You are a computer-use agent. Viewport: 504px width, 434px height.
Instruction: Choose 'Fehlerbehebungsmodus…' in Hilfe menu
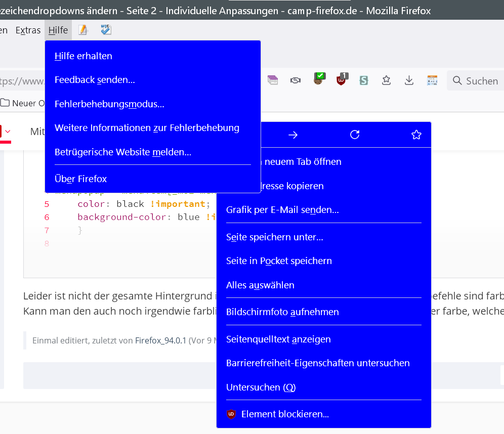point(109,104)
